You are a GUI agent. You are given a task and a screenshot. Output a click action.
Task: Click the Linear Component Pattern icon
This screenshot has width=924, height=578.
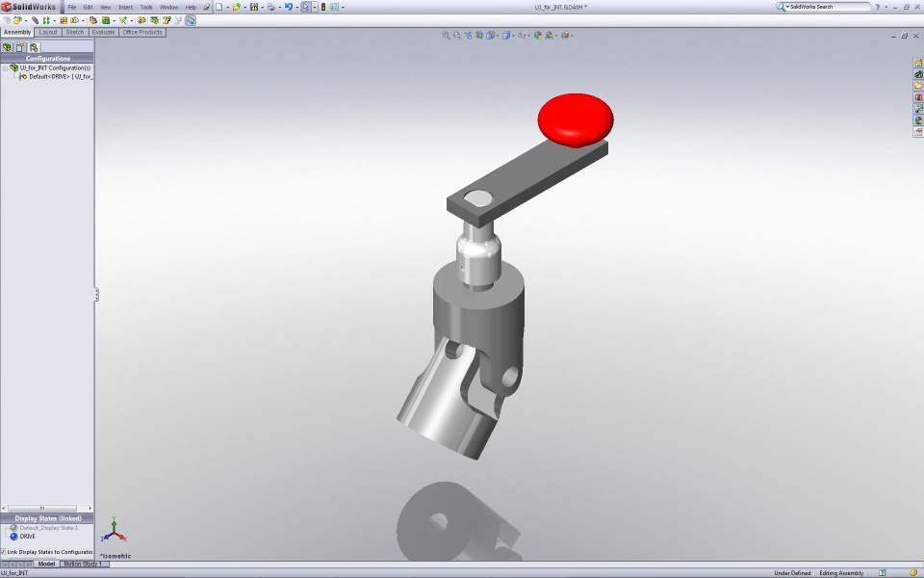[46, 20]
